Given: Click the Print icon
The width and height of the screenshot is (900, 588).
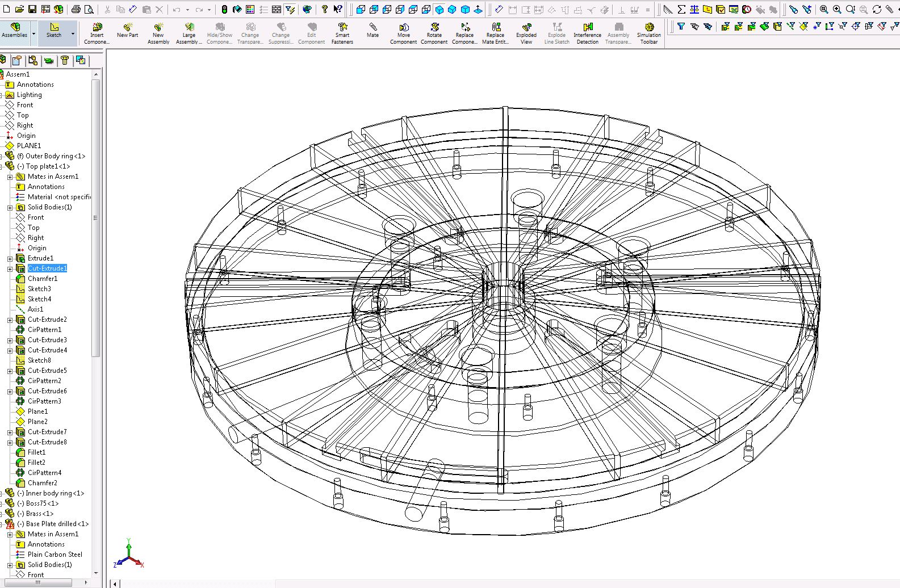Looking at the screenshot, I should (x=76, y=9).
